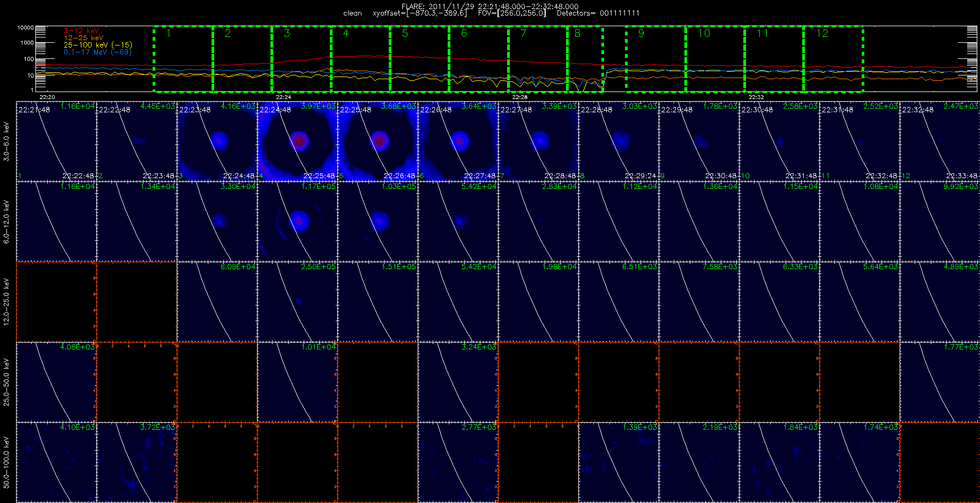Select the 12.0-25.0 keV image with peak 4.89E+03
This screenshot has width=980, height=503.
pyautogui.click(x=940, y=302)
